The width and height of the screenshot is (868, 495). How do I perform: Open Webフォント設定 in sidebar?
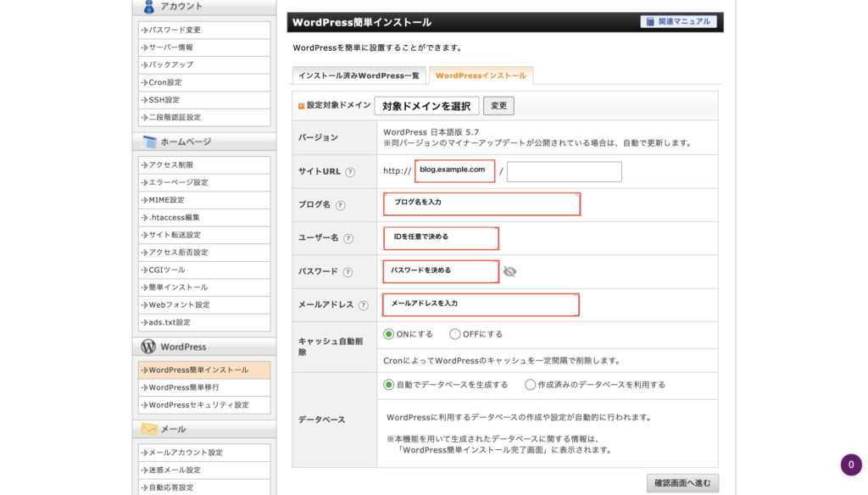204,305
